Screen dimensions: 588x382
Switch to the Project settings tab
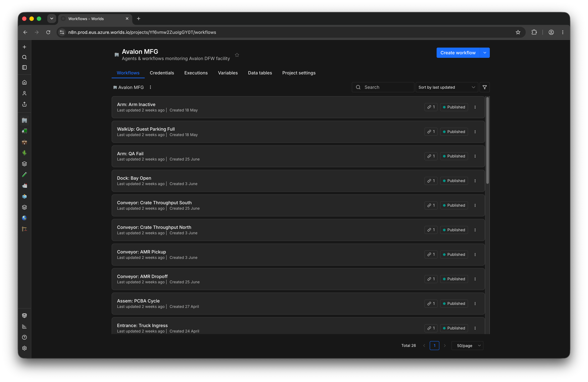pyautogui.click(x=299, y=73)
